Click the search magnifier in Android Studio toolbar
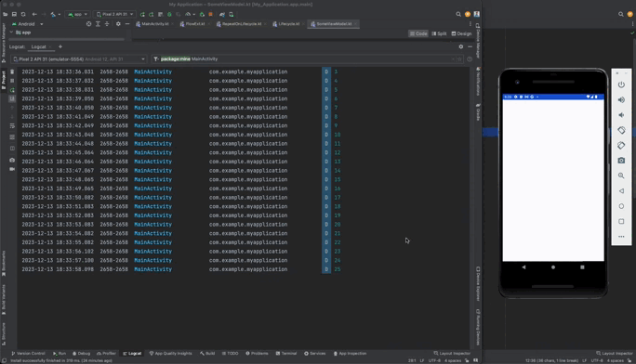Image resolution: width=636 pixels, height=364 pixels. pos(458,14)
